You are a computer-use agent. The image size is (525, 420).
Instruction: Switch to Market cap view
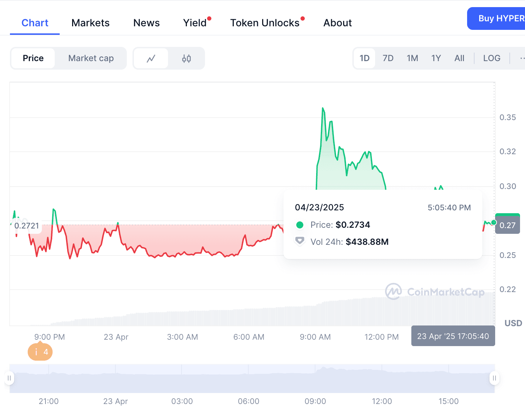91,58
